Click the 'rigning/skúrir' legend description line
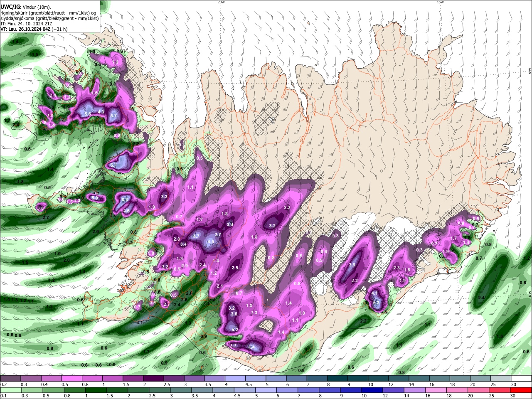The height and width of the screenshot is (399, 532). click(x=48, y=13)
